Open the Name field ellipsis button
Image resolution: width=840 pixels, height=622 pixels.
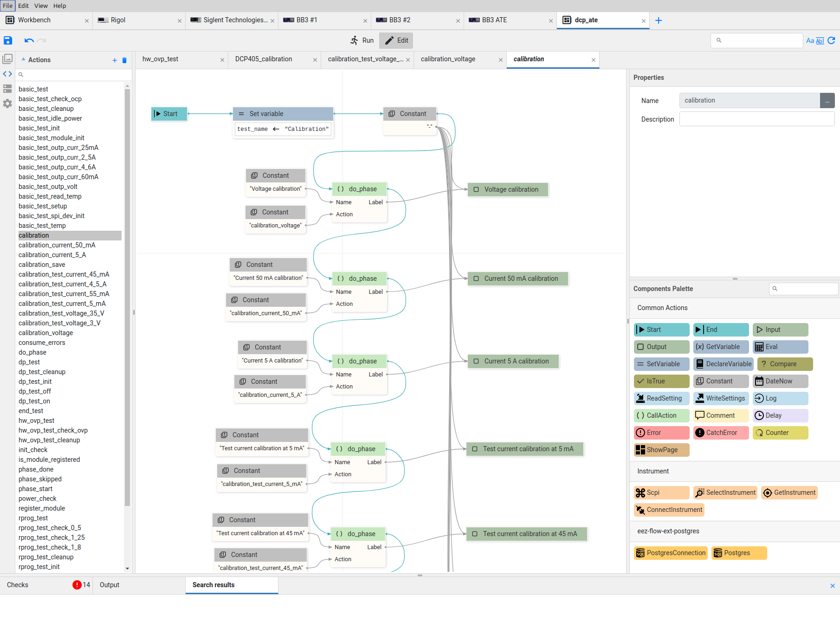(x=827, y=101)
